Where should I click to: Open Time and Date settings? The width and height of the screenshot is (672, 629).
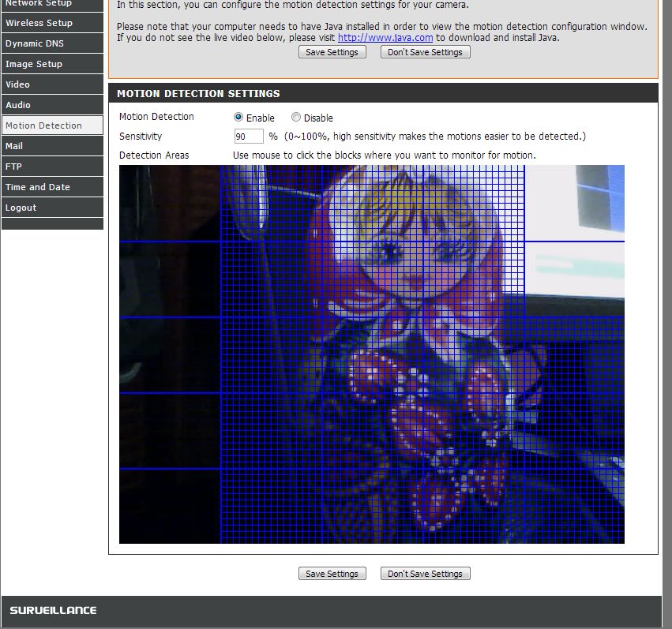[52, 187]
